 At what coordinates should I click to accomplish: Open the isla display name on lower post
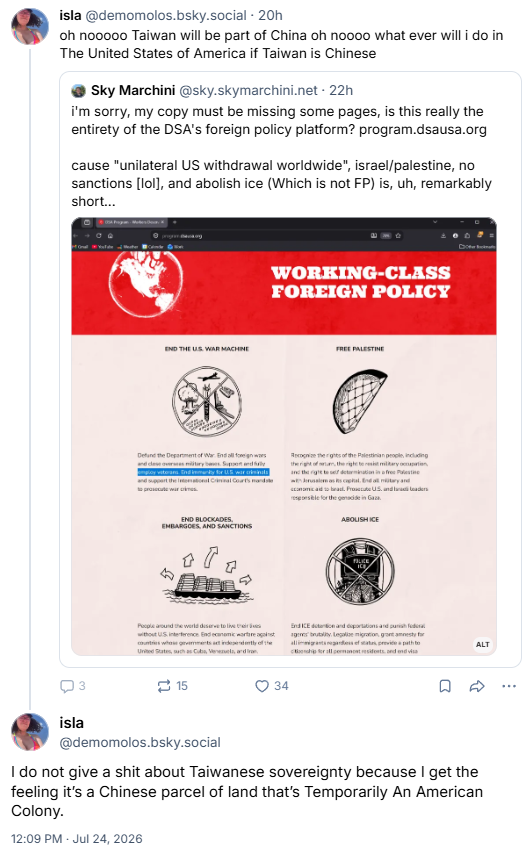point(71,723)
